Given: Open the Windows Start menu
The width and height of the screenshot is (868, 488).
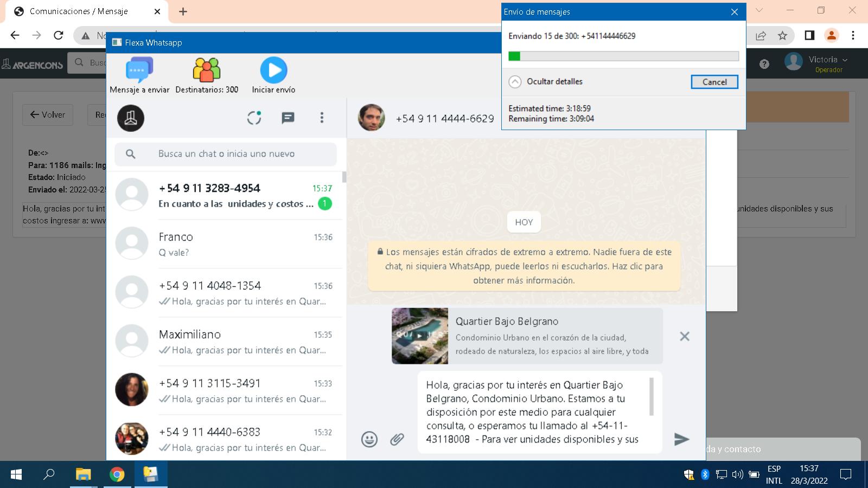Looking at the screenshot, I should coord(16,474).
